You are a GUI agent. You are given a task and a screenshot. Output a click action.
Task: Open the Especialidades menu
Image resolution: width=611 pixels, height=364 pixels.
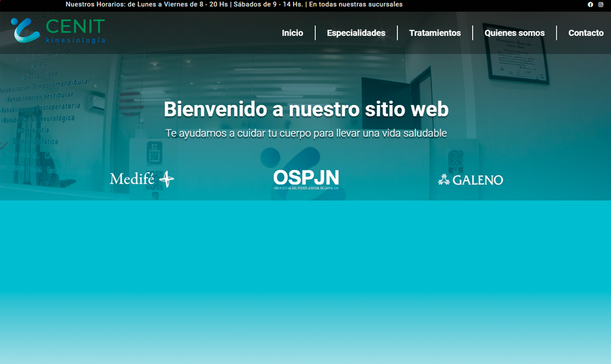click(x=356, y=33)
